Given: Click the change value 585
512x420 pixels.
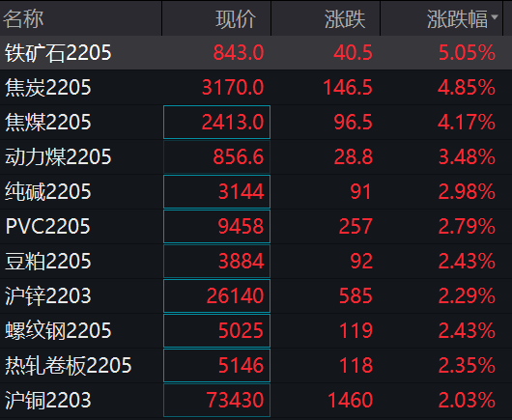Looking at the screenshot, I should coord(356,296).
